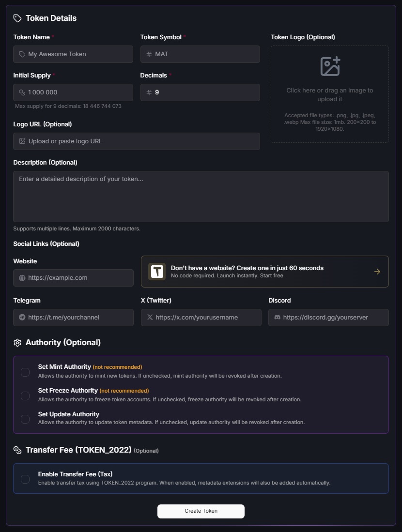
Task: Click the Telegram icon in the Telegram field
Action: (22, 318)
